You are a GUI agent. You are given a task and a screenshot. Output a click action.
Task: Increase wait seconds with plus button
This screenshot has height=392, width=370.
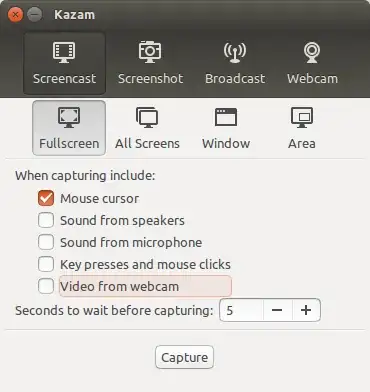pyautogui.click(x=306, y=310)
